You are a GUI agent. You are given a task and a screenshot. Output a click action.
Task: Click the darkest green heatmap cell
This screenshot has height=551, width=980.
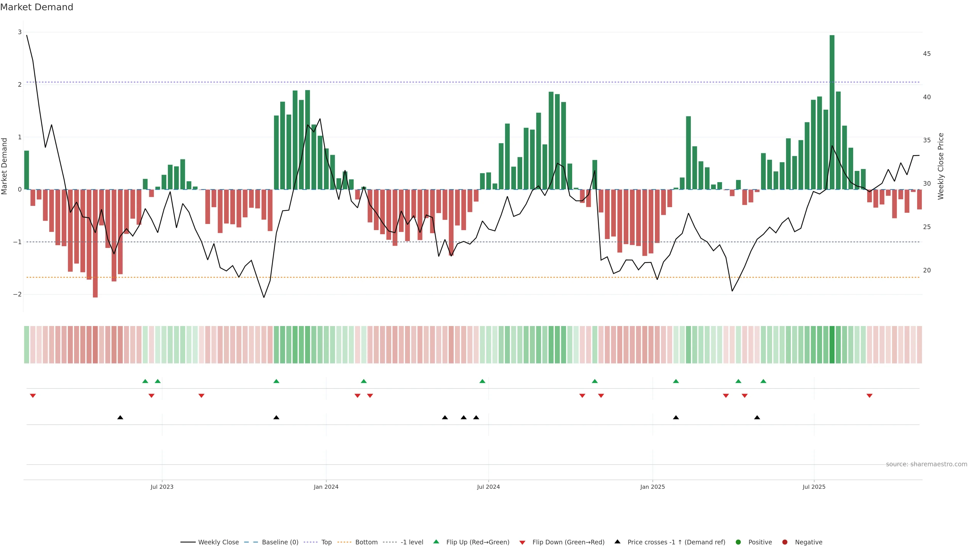[832, 345]
